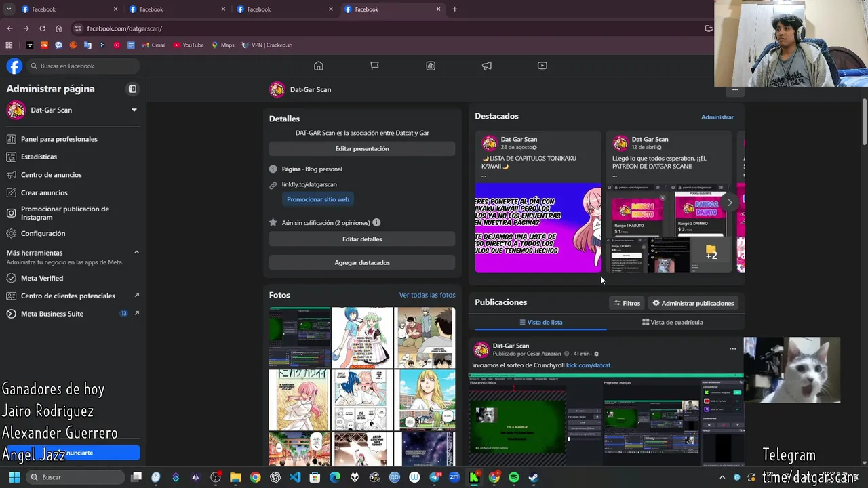
Task: Go back with the browser back arrow
Action: pos(9,28)
